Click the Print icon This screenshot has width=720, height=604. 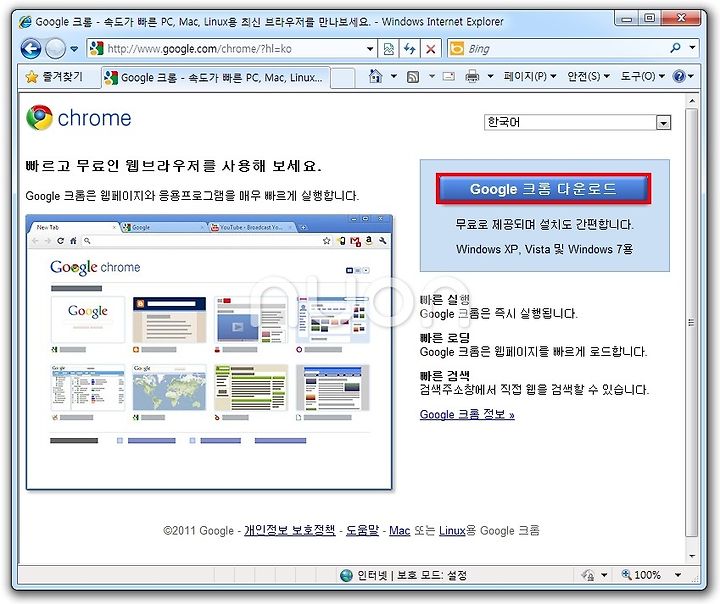[472, 76]
